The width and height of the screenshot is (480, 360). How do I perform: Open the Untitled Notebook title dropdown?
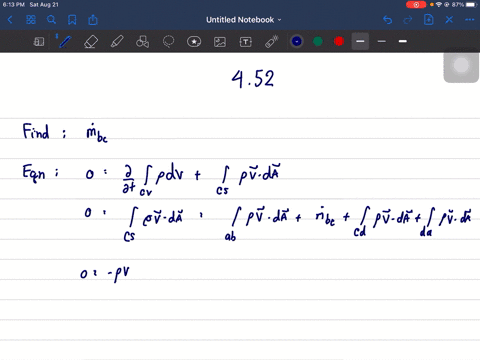[244, 20]
